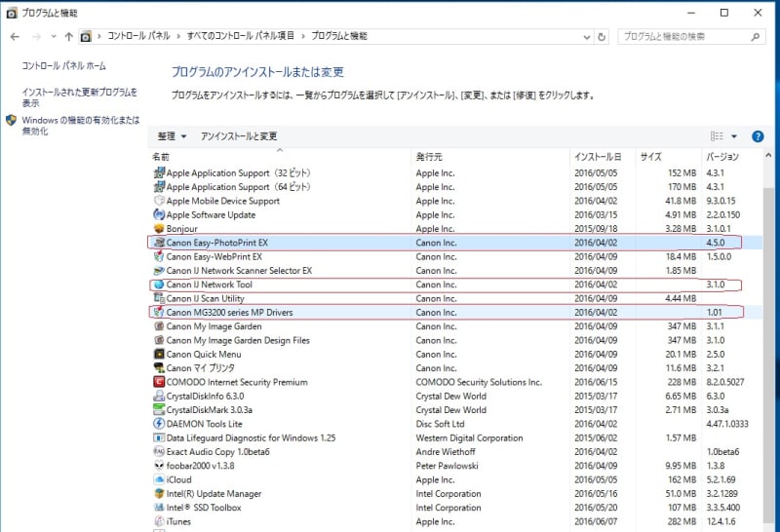
Task: Click the Canon My Image Garden Design Files icon
Action: (x=159, y=340)
